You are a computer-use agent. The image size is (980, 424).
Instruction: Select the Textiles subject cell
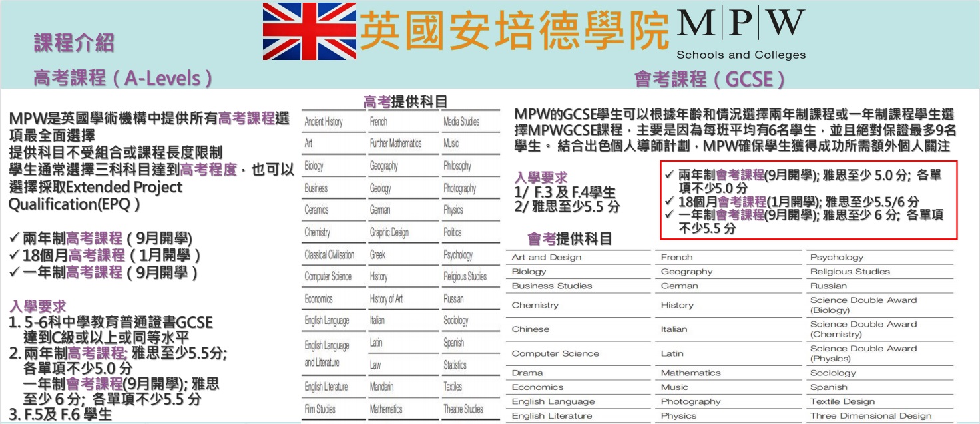tap(453, 387)
